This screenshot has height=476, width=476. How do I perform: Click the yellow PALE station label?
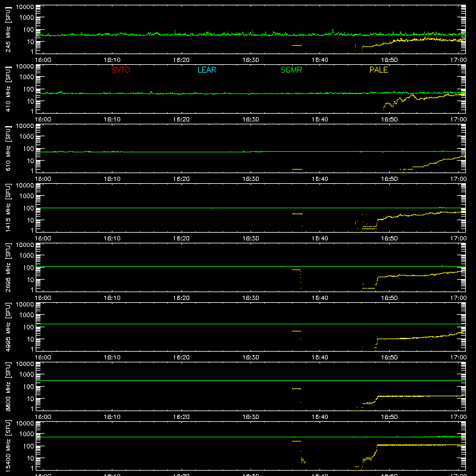pyautogui.click(x=378, y=70)
